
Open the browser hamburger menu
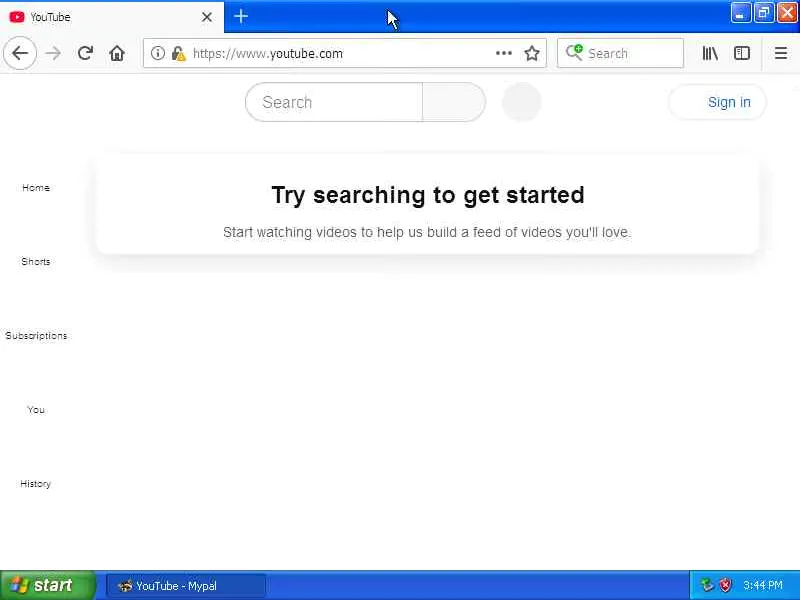[781, 53]
